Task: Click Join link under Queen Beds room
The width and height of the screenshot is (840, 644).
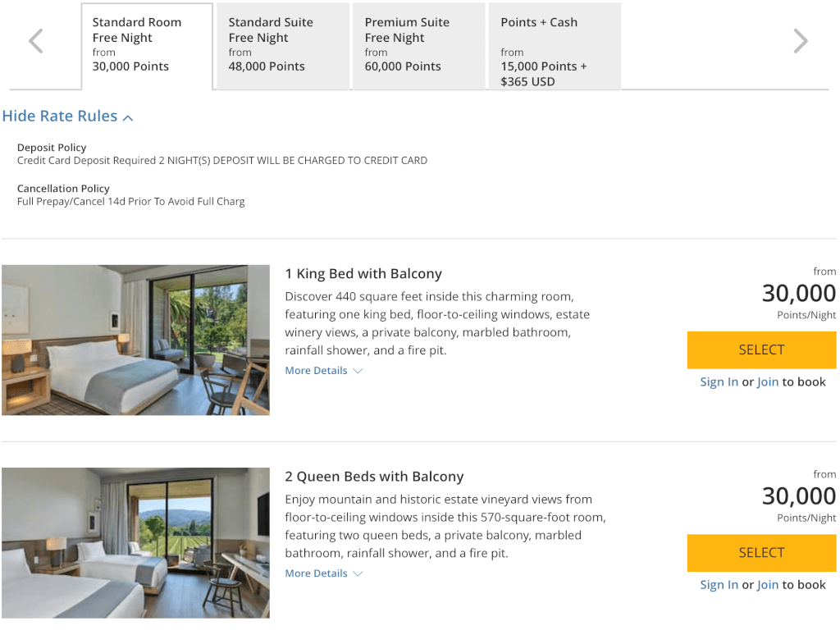Action: pyautogui.click(x=768, y=585)
